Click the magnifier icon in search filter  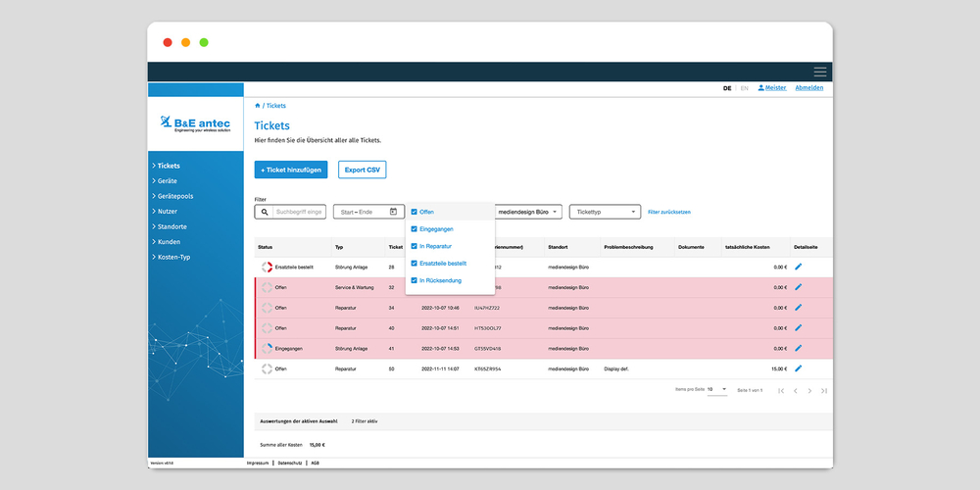pos(265,212)
